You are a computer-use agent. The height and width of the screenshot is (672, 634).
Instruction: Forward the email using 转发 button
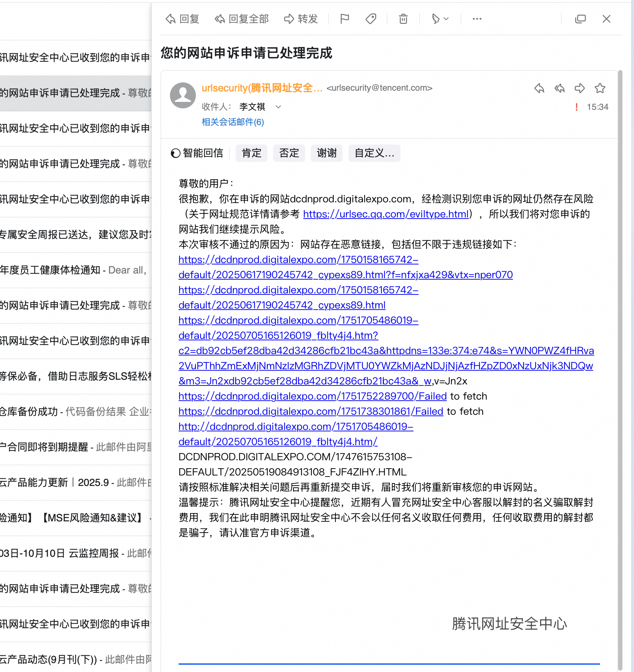(301, 19)
